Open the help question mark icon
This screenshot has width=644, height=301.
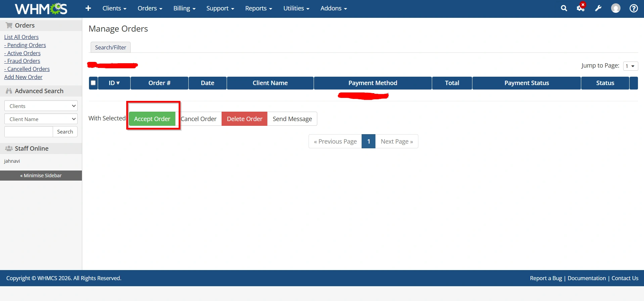(x=634, y=8)
